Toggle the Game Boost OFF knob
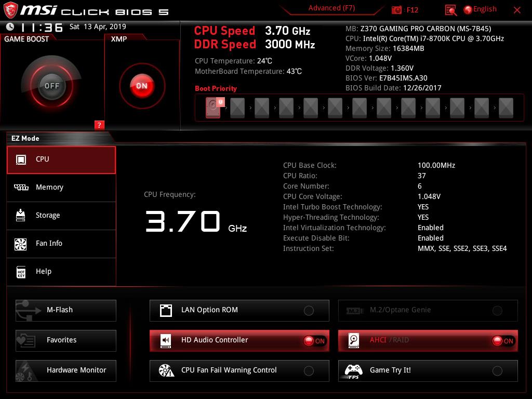 51,86
